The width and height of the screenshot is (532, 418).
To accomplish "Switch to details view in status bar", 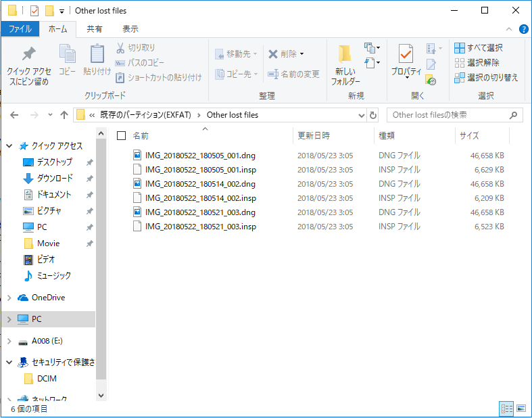I will 506,409.
